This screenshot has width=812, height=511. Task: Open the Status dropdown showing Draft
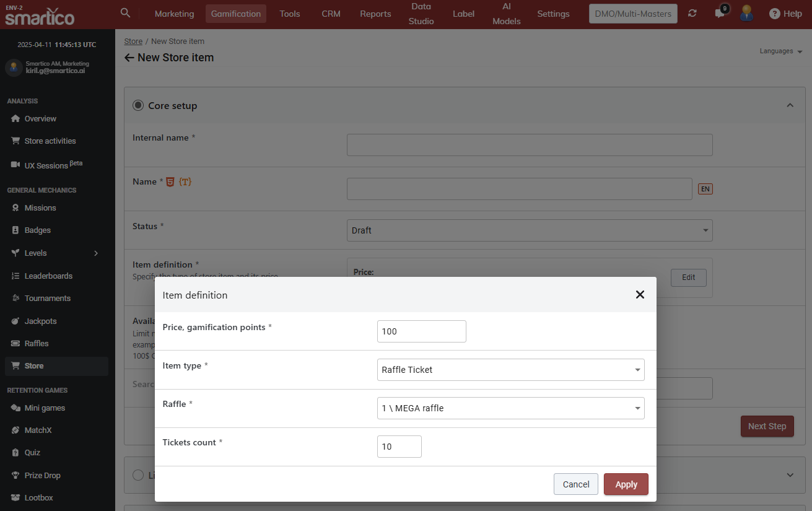529,230
